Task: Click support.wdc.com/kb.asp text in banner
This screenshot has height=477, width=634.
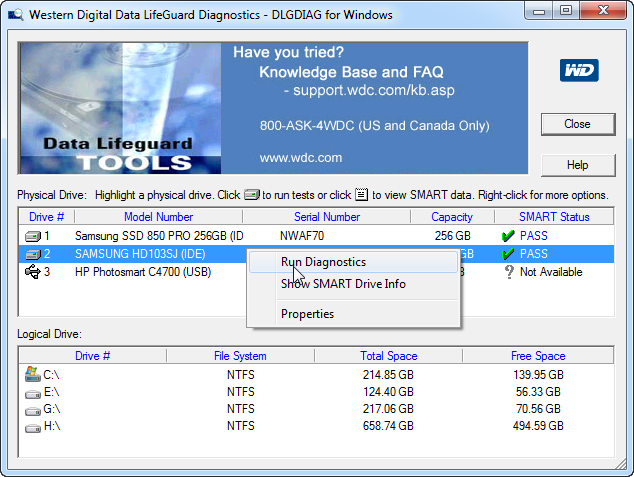Action: click(374, 90)
